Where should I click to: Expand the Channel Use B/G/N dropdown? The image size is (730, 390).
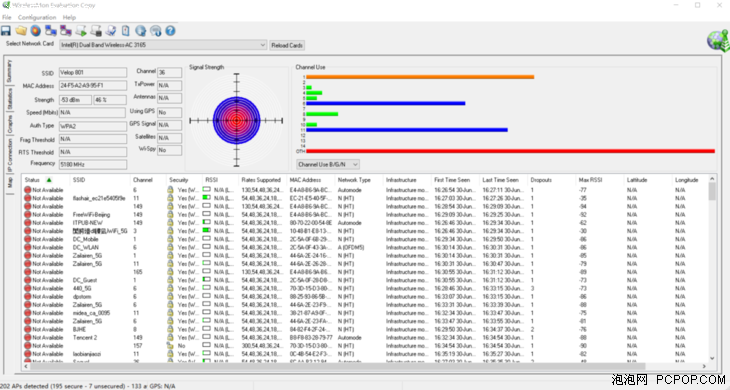pos(328,164)
